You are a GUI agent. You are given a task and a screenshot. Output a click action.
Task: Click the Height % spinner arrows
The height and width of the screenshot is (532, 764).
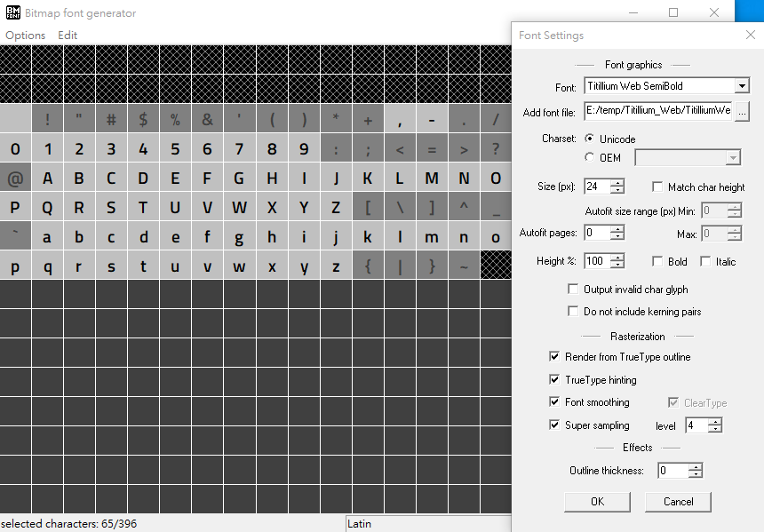click(x=617, y=261)
